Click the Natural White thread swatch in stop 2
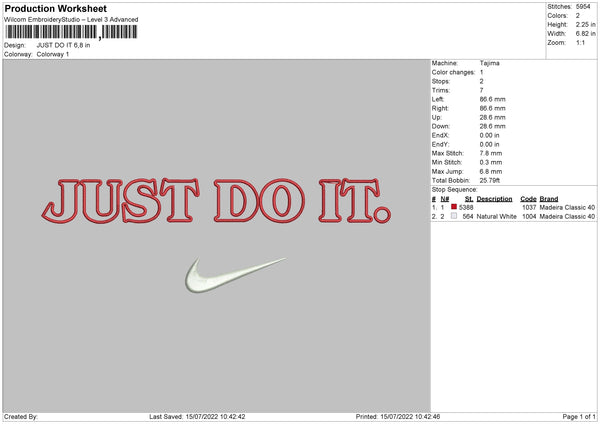 (x=454, y=216)
